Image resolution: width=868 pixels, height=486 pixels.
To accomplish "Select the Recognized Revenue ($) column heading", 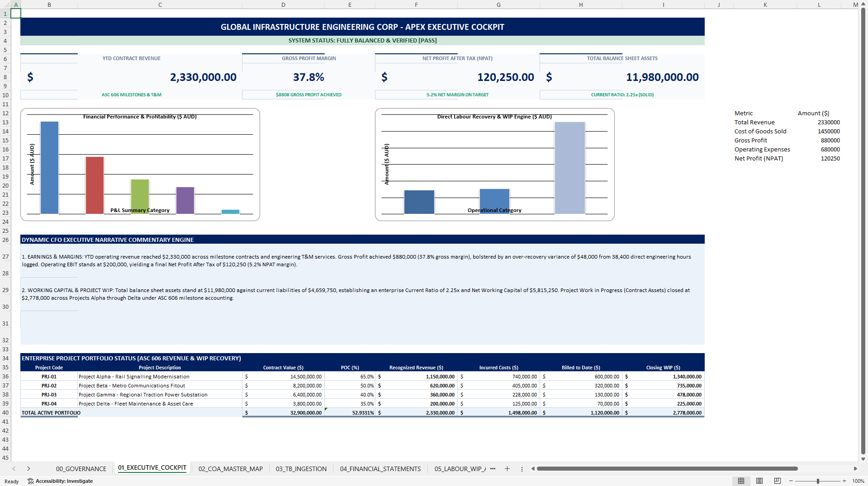I will pyautogui.click(x=416, y=368).
